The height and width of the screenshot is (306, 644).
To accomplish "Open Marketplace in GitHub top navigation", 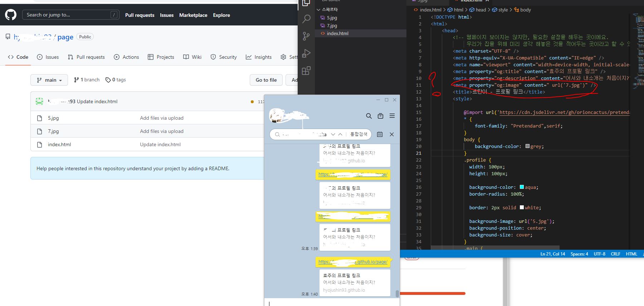I will tap(193, 15).
